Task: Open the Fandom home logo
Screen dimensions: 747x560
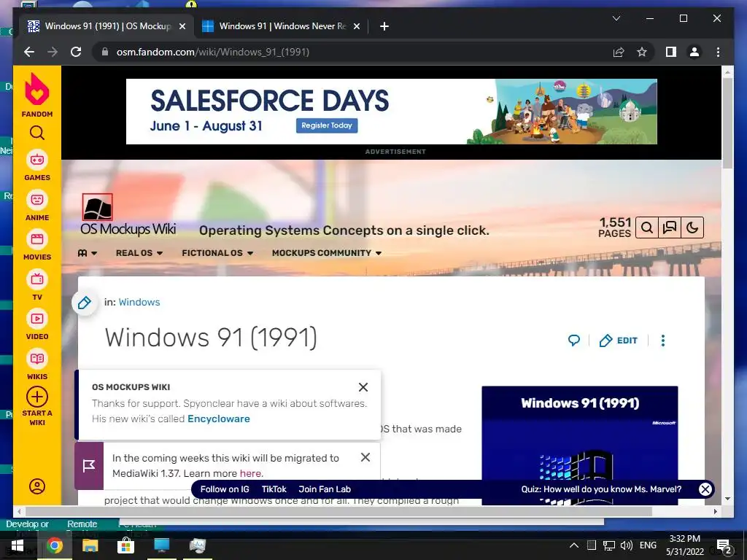Action: click(x=37, y=95)
